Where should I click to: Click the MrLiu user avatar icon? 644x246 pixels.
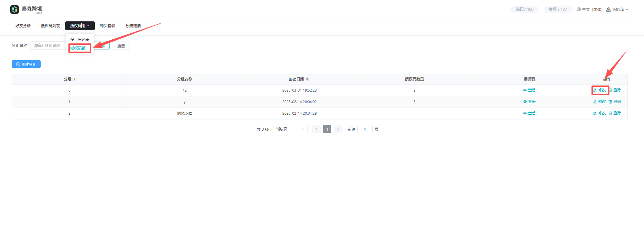click(x=608, y=10)
